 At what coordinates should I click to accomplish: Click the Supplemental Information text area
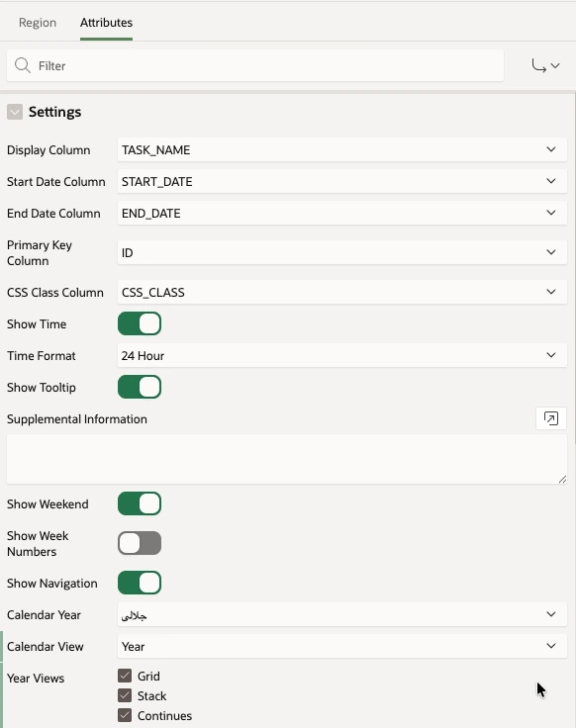point(287,459)
